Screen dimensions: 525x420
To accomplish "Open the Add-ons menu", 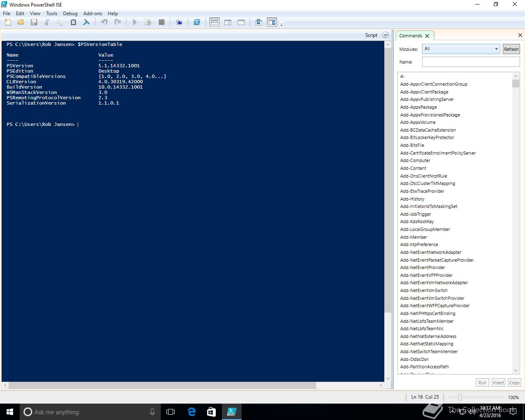I will click(x=93, y=14).
